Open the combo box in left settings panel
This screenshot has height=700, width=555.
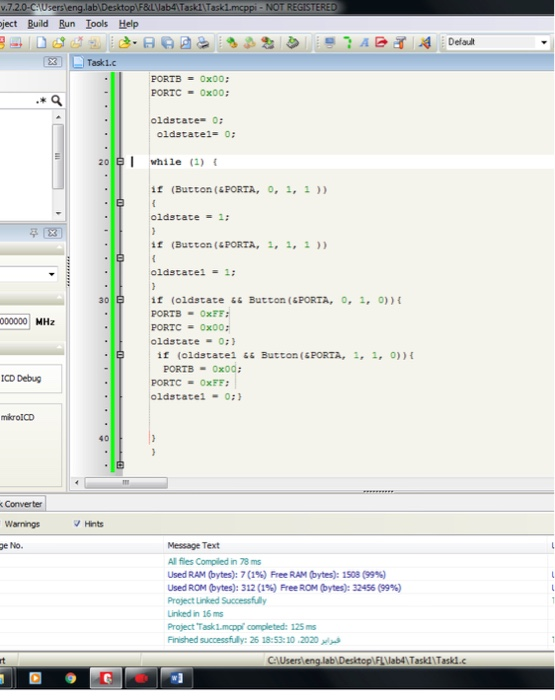pyautogui.click(x=52, y=274)
